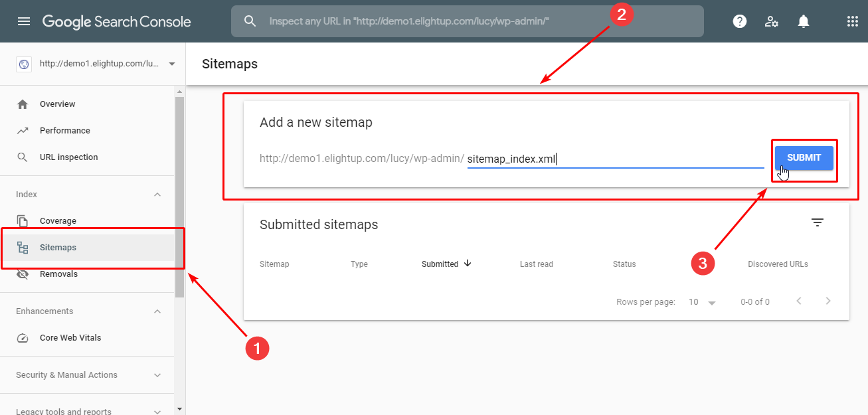Click the Core Web Vitals gauge icon
This screenshot has height=415, width=868.
[x=23, y=338]
